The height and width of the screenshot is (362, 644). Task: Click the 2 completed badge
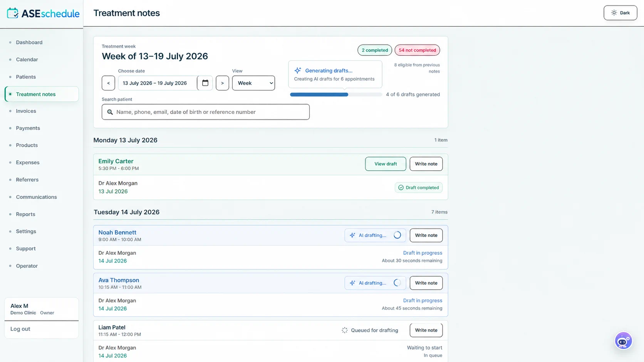point(375,50)
